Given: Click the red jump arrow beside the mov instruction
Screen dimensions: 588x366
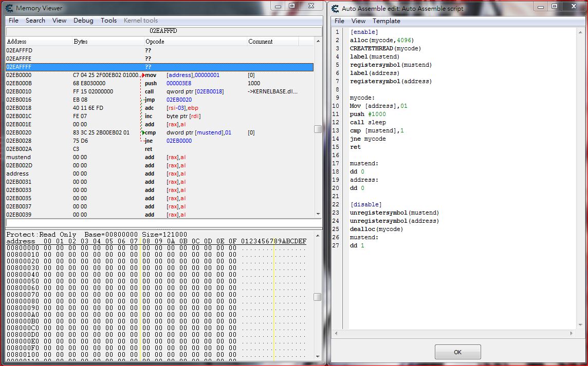Looking at the screenshot, I should (x=143, y=74).
